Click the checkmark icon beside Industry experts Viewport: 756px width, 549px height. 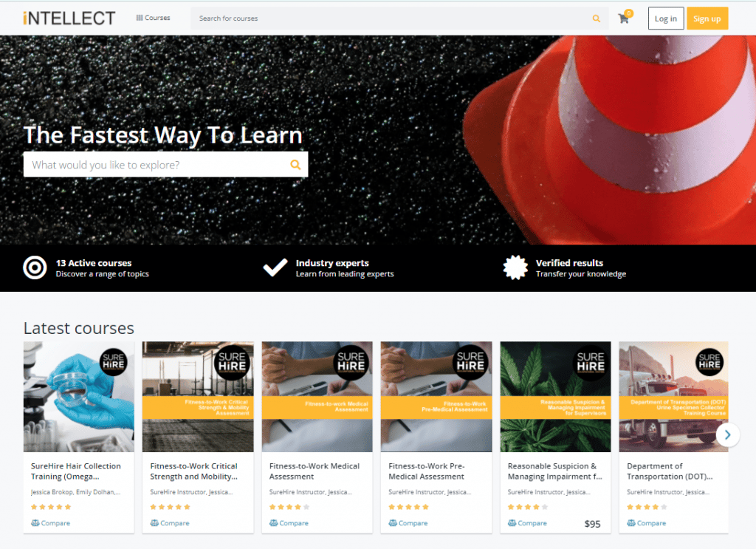(275, 267)
